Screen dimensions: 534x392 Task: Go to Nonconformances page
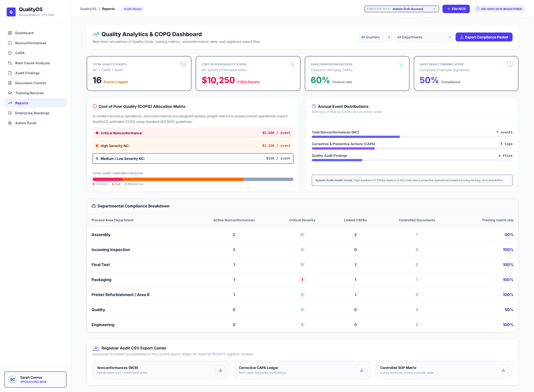tap(35, 43)
